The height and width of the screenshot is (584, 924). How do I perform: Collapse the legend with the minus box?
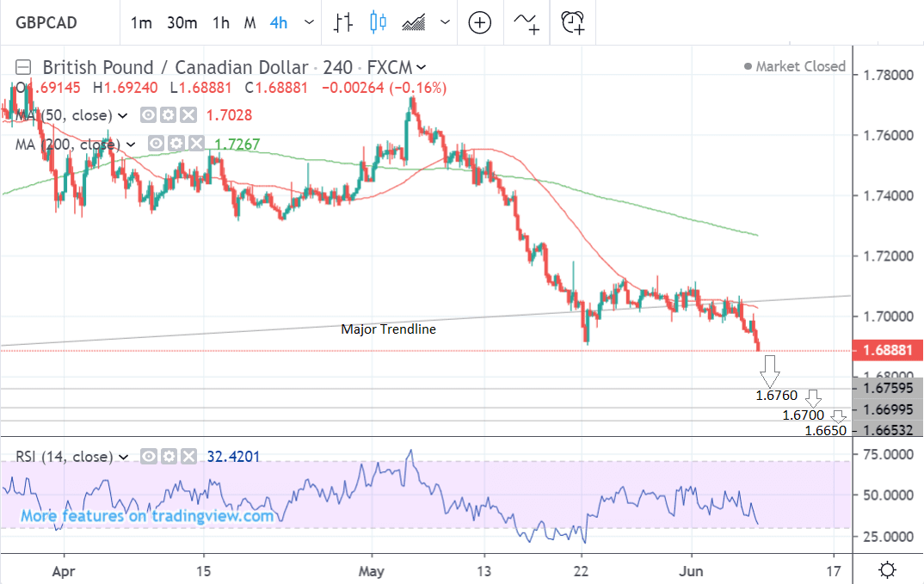pos(24,68)
